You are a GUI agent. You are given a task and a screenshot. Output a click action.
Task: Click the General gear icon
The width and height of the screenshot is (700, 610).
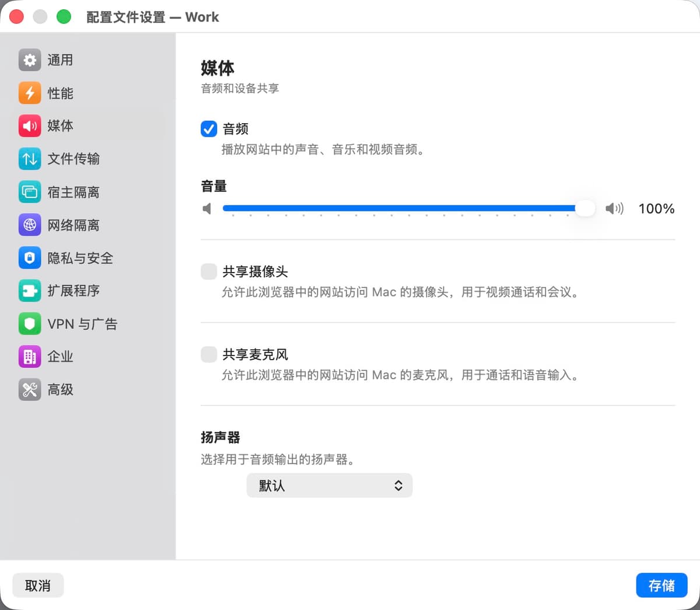(x=30, y=60)
